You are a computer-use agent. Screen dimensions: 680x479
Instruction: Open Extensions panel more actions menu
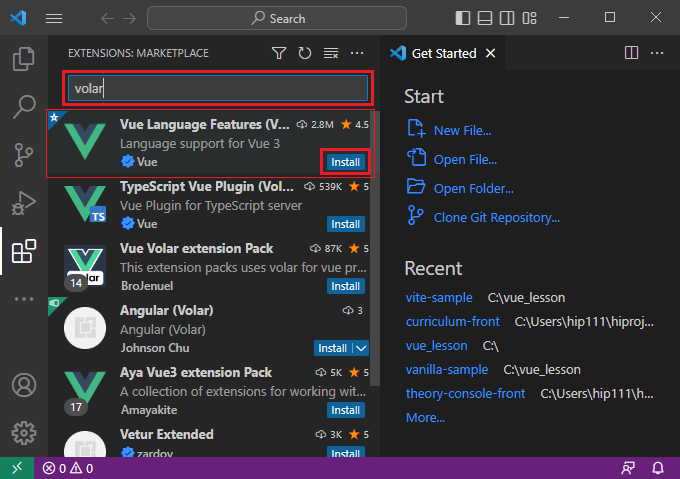357,53
